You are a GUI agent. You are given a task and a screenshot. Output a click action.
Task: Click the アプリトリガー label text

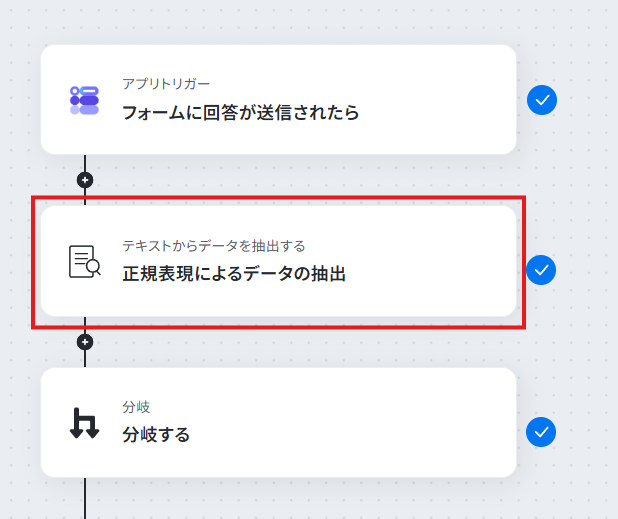[x=166, y=84]
